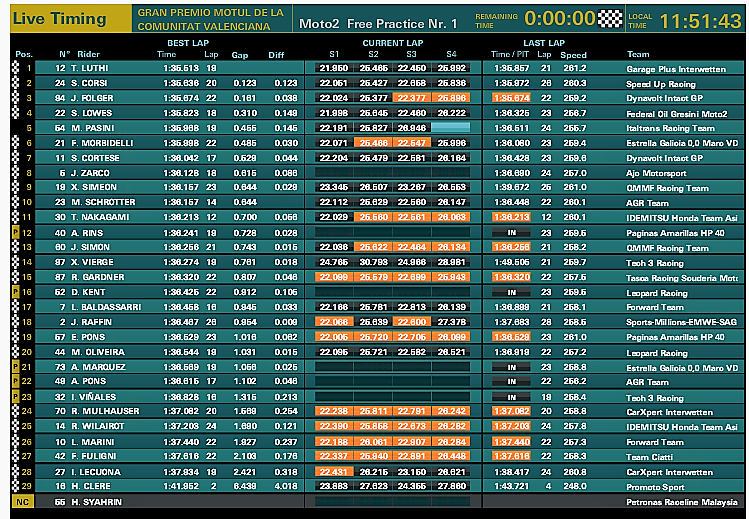
Task: Click team name Petronas Raceline Malaysia
Action: click(x=682, y=502)
